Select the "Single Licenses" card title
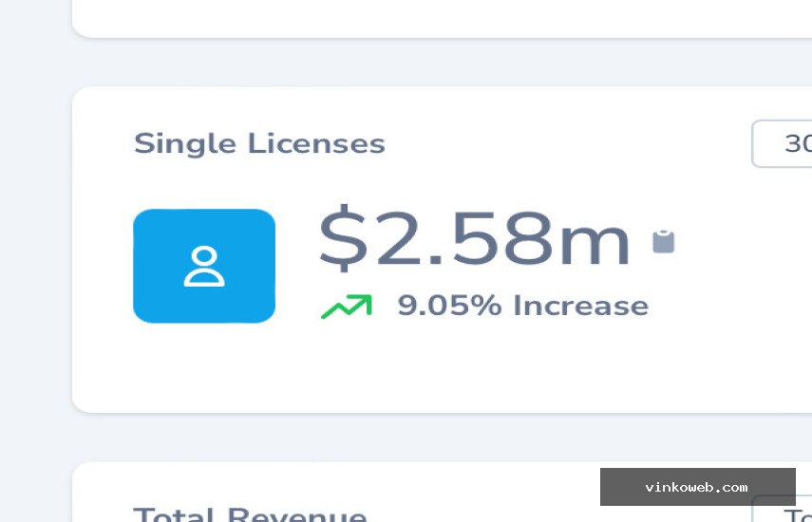 (259, 143)
